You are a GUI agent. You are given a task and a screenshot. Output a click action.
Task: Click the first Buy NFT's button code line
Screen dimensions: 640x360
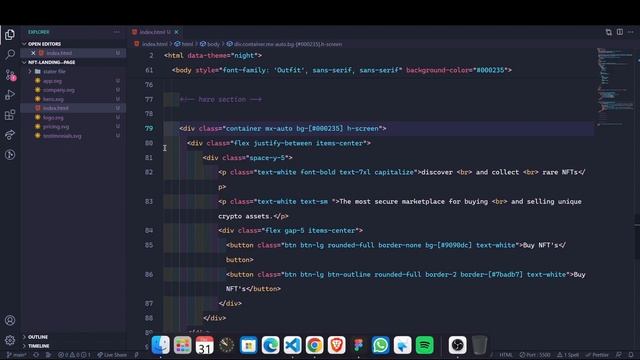(396, 245)
